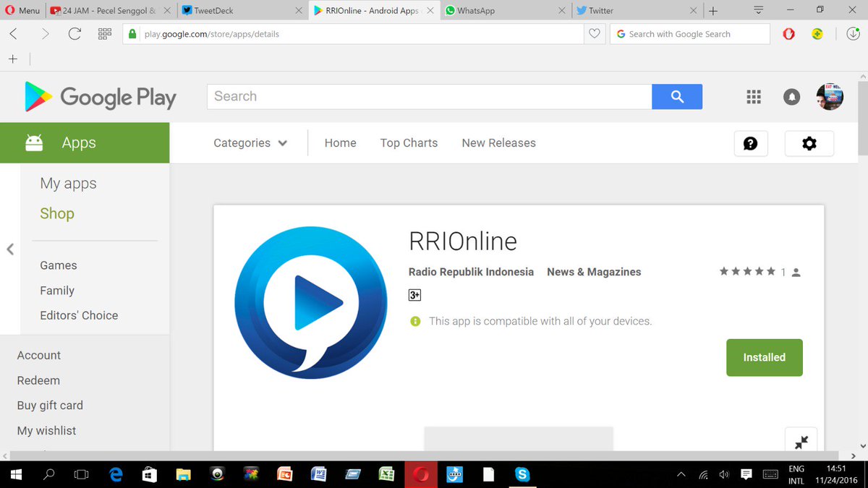This screenshot has width=868, height=488.
Task: Open the browser tab list chevron
Action: pyautogui.click(x=757, y=10)
